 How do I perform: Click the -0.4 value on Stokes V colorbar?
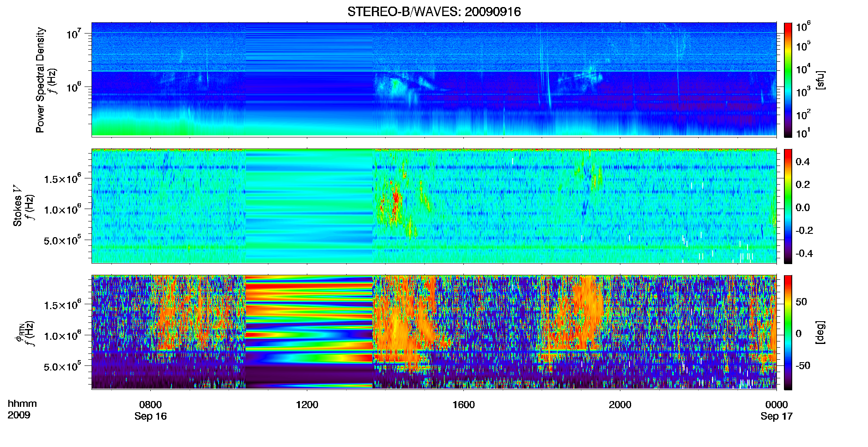(x=804, y=253)
